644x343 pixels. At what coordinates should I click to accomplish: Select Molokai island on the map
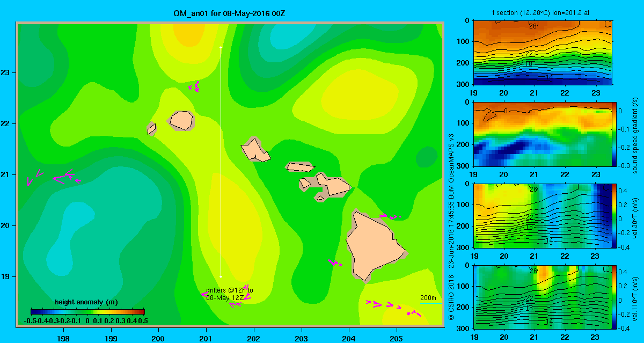click(299, 167)
